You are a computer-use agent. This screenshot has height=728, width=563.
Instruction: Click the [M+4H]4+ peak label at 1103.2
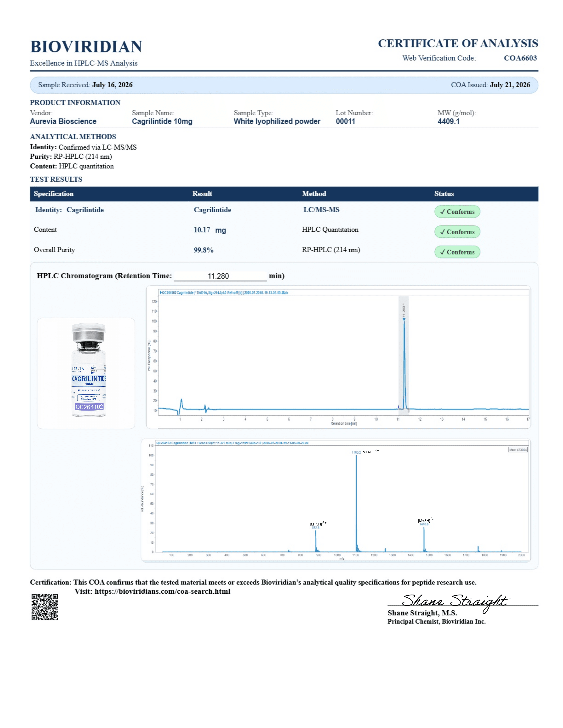(x=365, y=452)
